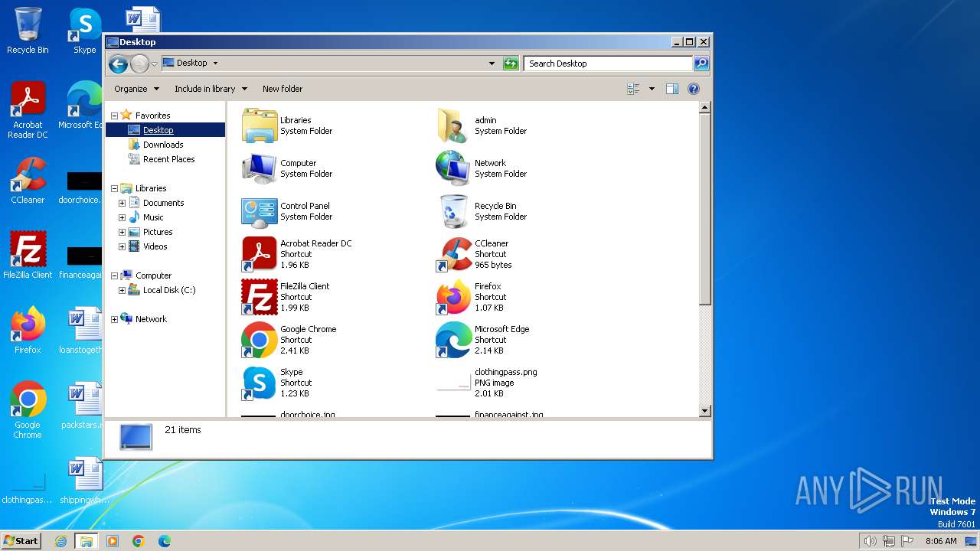Click the File Explorer taskbar button
Screen dimensions: 980x551
(x=87, y=541)
